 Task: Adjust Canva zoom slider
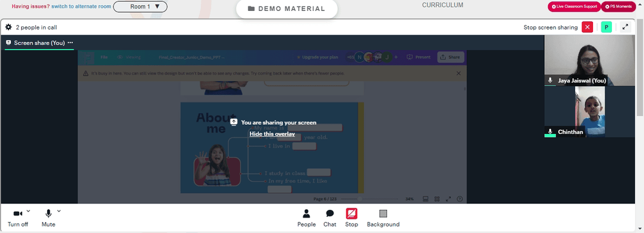[x=370, y=199]
